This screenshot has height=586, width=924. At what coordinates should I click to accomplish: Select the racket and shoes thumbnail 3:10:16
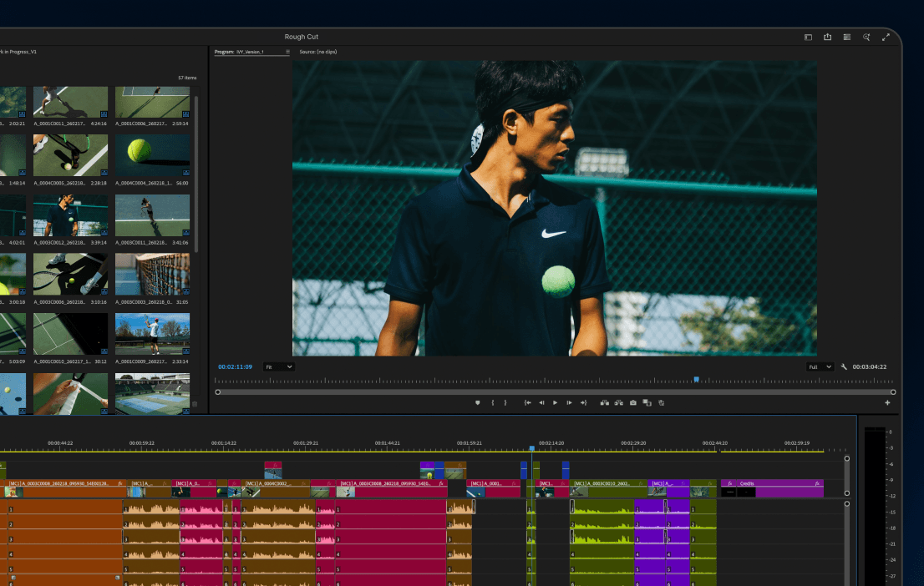71,275
